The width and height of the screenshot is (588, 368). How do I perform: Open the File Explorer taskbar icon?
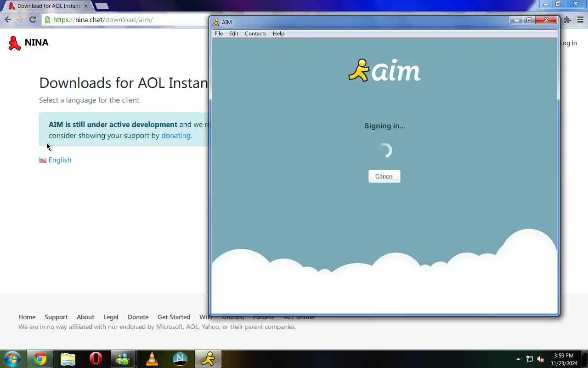[x=68, y=359]
